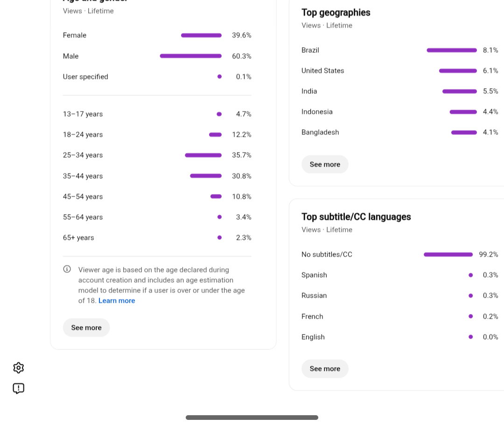This screenshot has height=432, width=504.
Task: Click the User specified dot indicator
Action: 219,77
